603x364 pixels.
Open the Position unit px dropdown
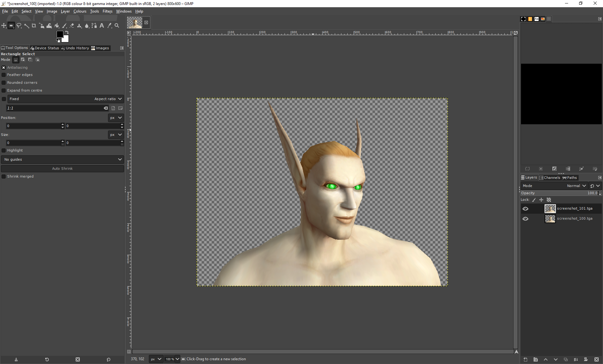tap(116, 118)
